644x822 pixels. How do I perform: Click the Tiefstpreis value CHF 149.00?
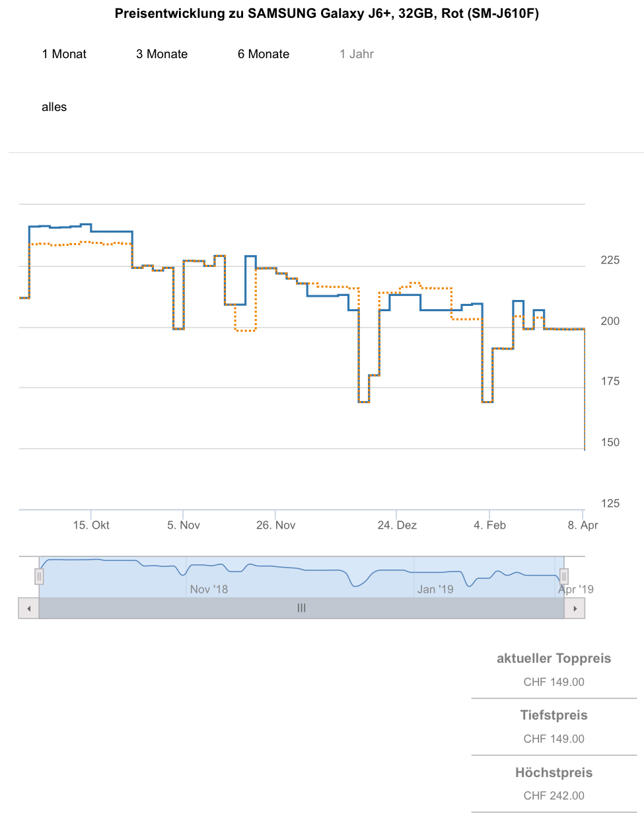click(x=554, y=739)
